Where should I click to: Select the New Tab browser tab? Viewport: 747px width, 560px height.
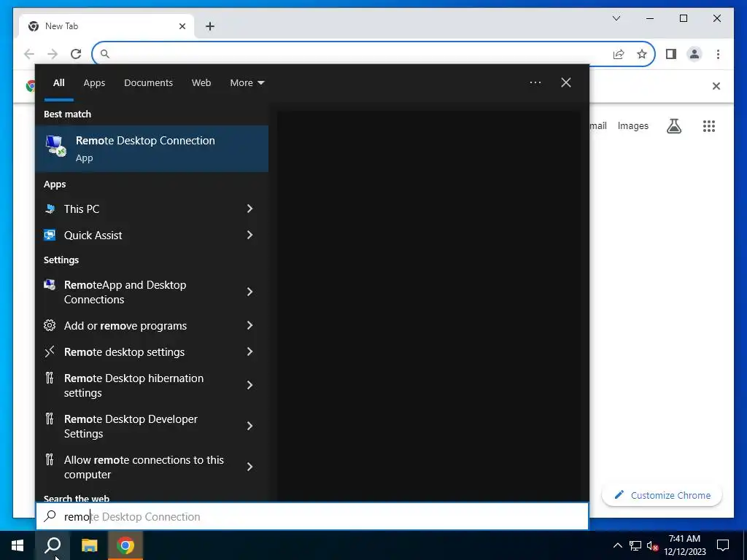click(x=107, y=26)
